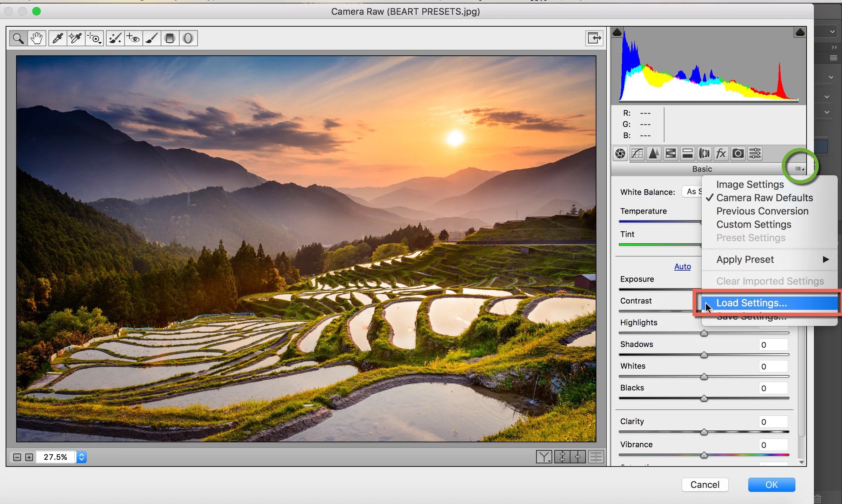Viewport: 842px width, 504px height.
Task: Click the Auto adjustment link
Action: coord(682,266)
